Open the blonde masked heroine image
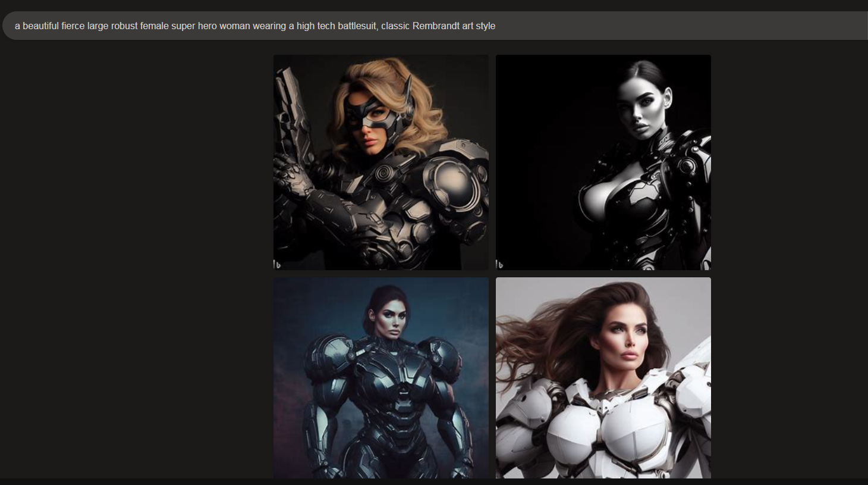This screenshot has height=485, width=868. (x=380, y=162)
